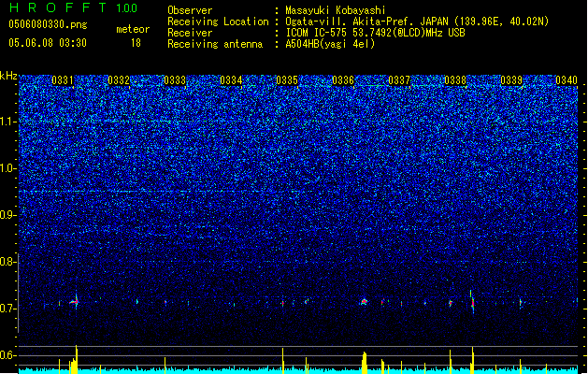Viewport: 588px width, 374px height.
Task: Click the HROFFT program title text
Action: [x=58, y=7]
